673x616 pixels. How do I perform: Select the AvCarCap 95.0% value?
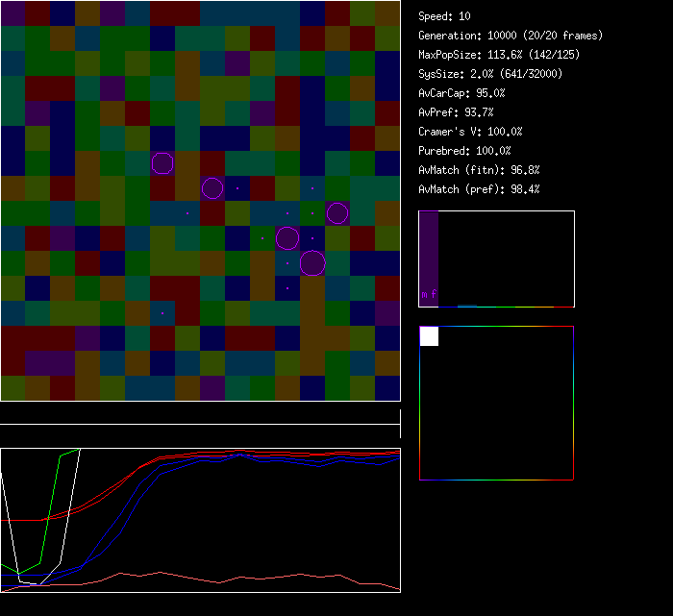point(461,93)
